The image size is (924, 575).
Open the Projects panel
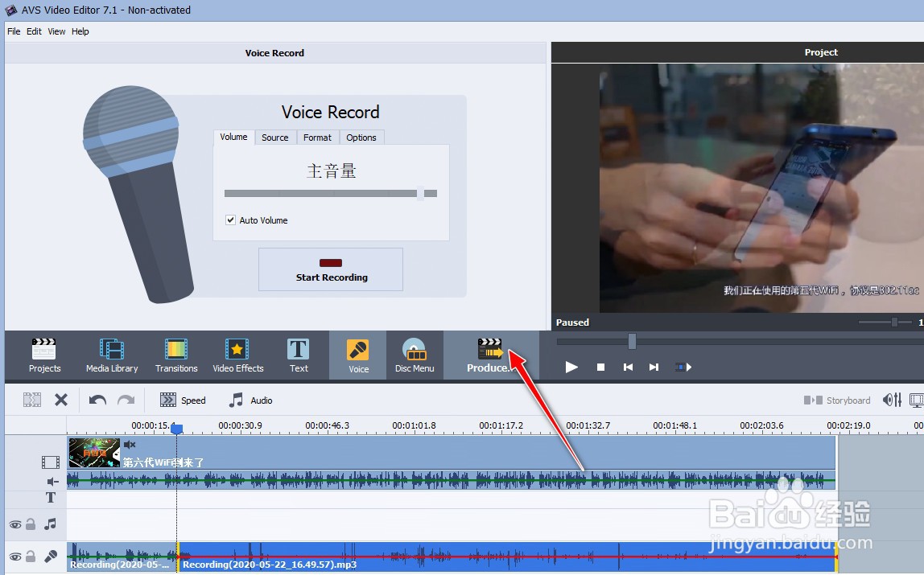point(44,355)
